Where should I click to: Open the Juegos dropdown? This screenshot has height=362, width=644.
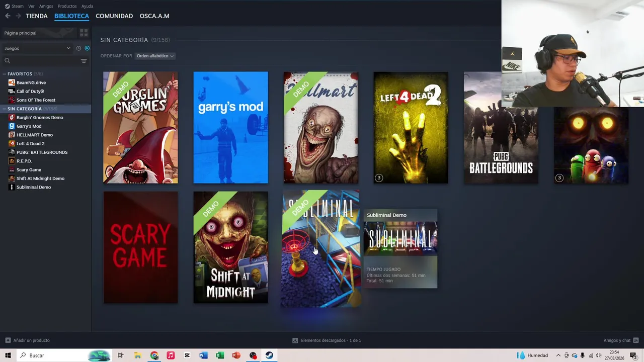coord(37,48)
